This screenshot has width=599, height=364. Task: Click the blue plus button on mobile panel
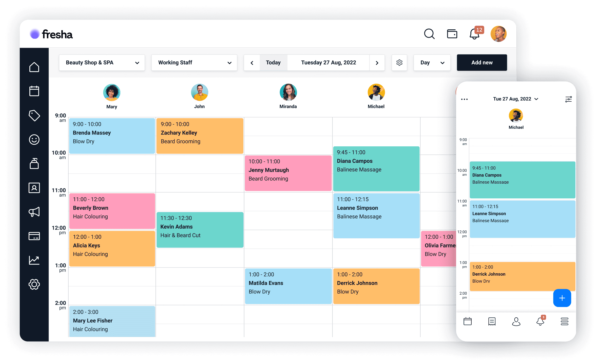pos(562,298)
